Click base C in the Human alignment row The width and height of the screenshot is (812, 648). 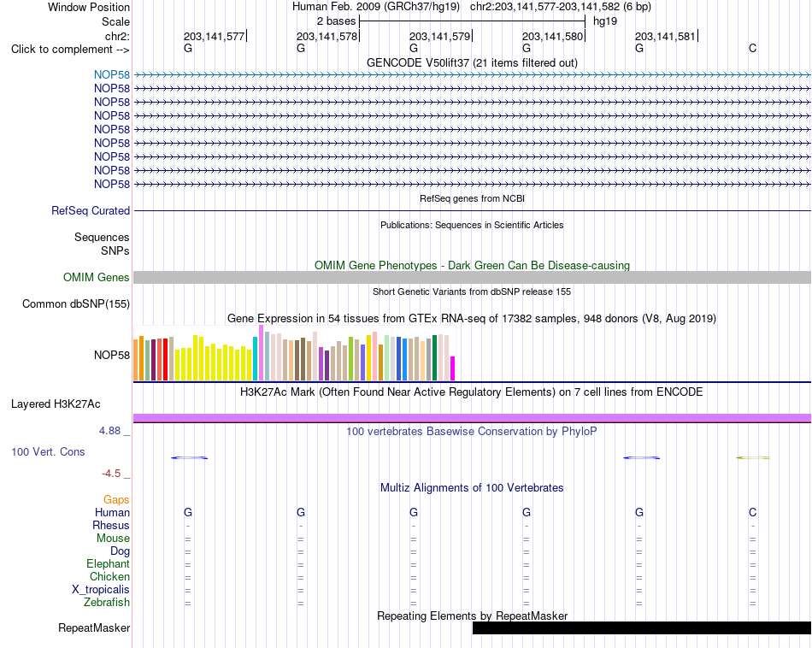click(x=752, y=512)
